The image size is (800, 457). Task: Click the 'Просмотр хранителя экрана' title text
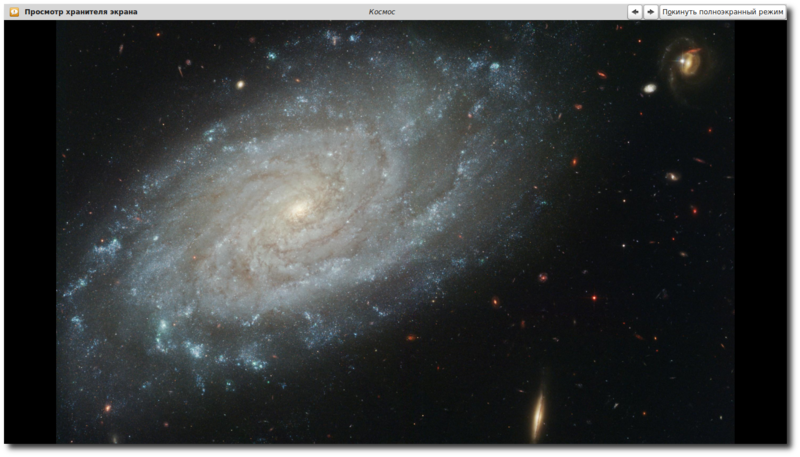pos(81,12)
